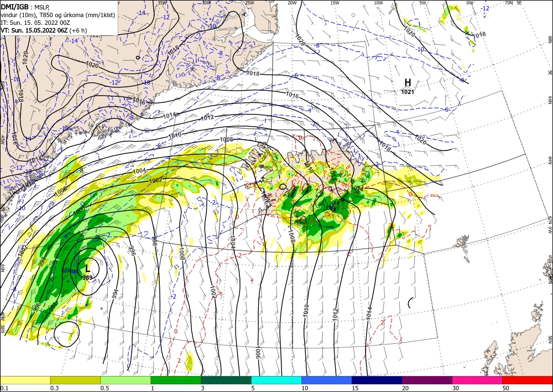Click the 989 pressure value under L

pyautogui.click(x=87, y=278)
